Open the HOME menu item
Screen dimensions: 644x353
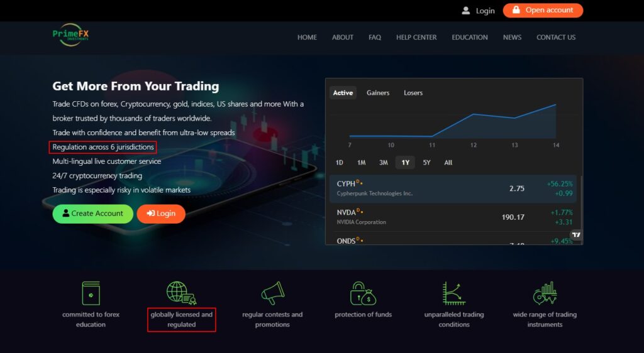click(x=307, y=37)
